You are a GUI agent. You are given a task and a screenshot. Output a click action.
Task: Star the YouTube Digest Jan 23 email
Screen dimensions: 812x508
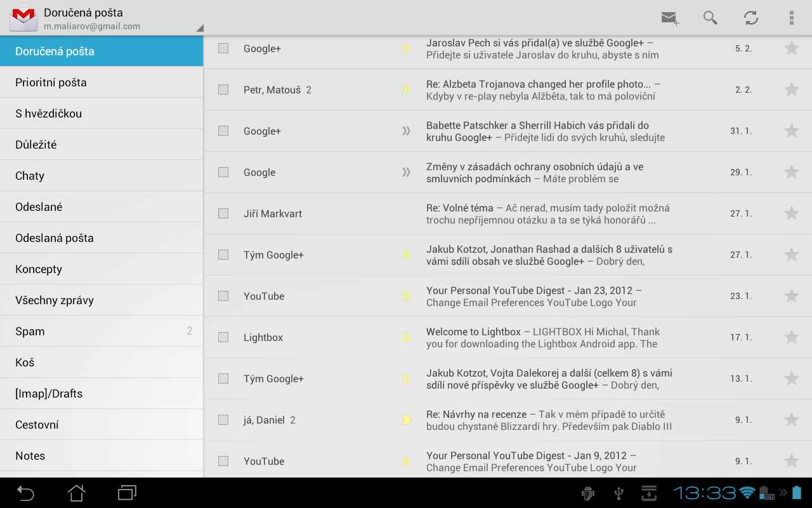point(791,296)
